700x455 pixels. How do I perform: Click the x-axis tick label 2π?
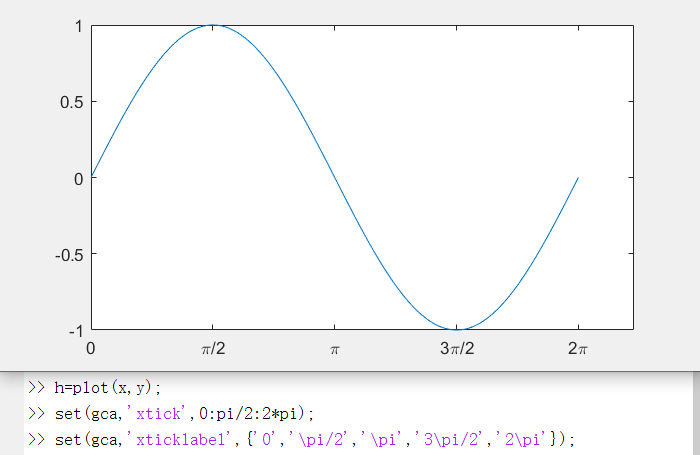578,348
